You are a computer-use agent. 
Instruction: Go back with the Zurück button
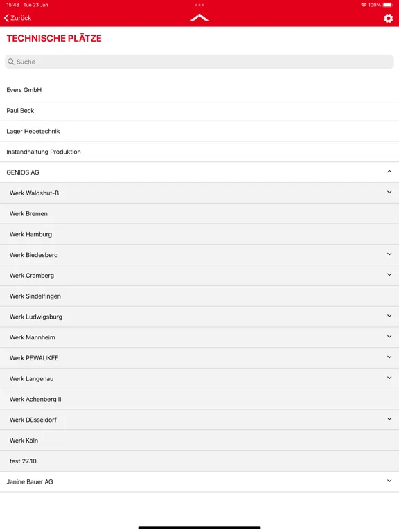point(17,18)
